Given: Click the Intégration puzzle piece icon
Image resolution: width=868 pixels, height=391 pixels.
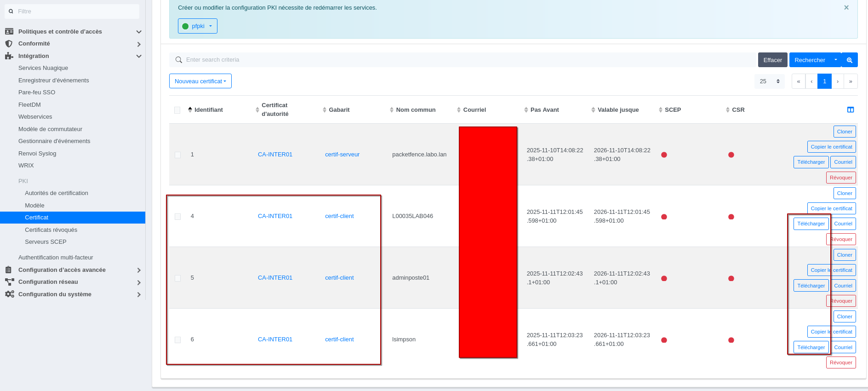Looking at the screenshot, I should pos(9,56).
